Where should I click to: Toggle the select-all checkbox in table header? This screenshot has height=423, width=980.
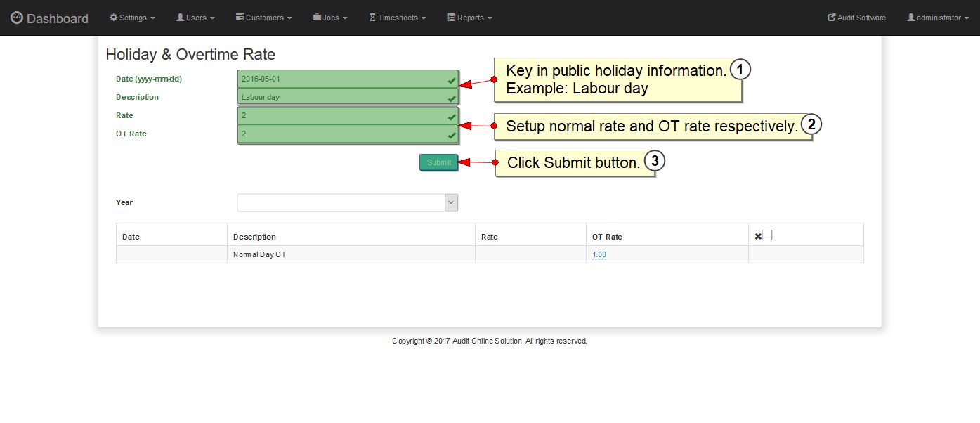tap(767, 235)
